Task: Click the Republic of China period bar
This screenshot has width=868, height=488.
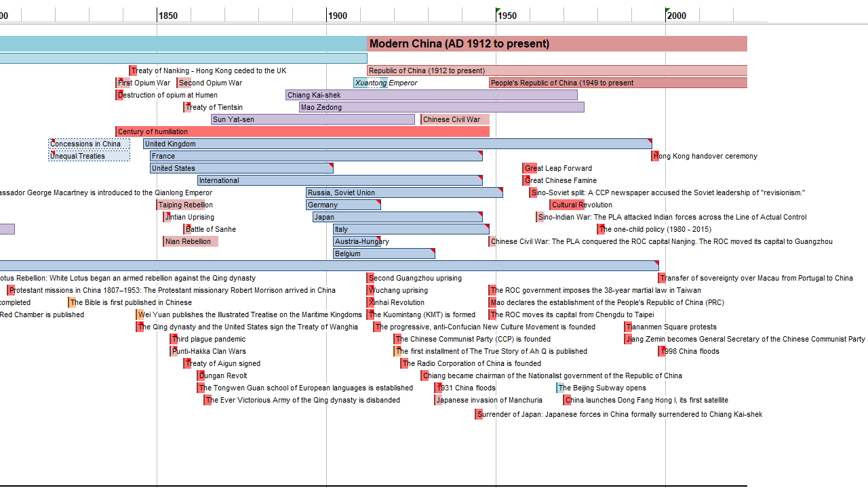Action: point(556,70)
